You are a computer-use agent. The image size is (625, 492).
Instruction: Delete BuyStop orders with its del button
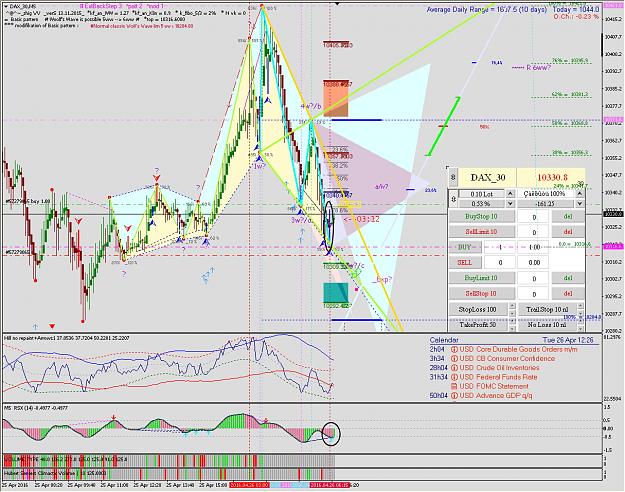[568, 216]
